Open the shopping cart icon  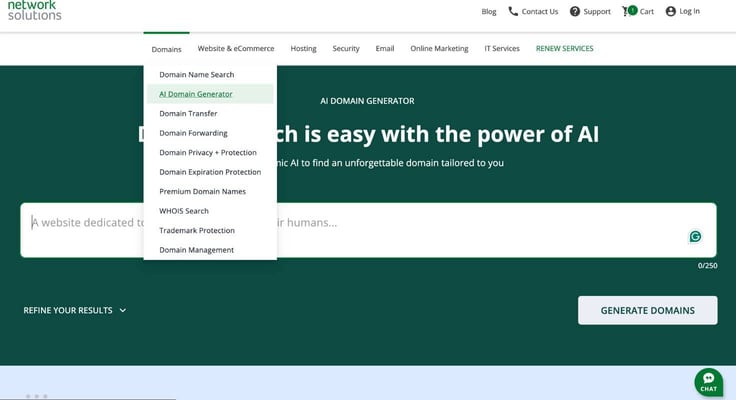click(629, 11)
